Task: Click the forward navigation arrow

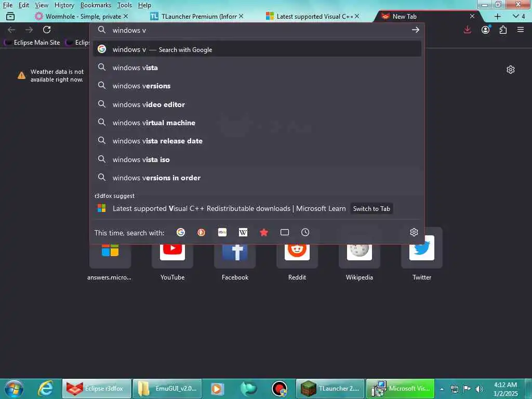Action: [x=29, y=30]
